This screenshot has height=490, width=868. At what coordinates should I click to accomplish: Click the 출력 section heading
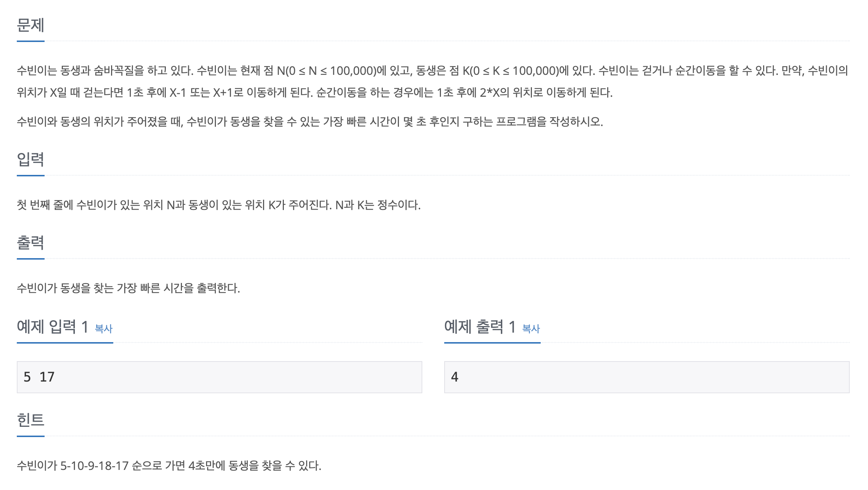pos(31,243)
